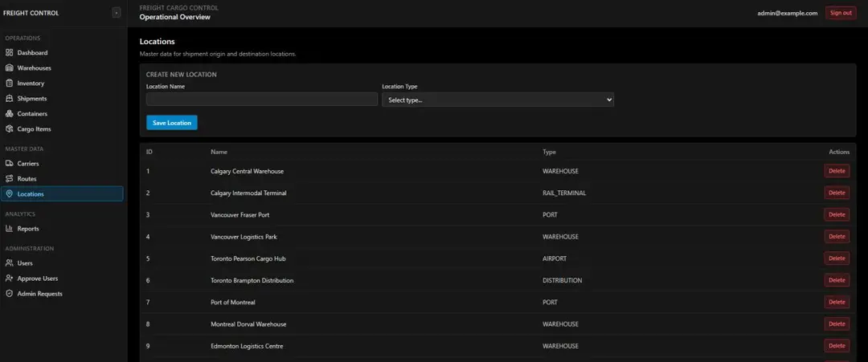868x362 pixels.
Task: Delete Vancouver Logistics Park row
Action: pos(837,237)
